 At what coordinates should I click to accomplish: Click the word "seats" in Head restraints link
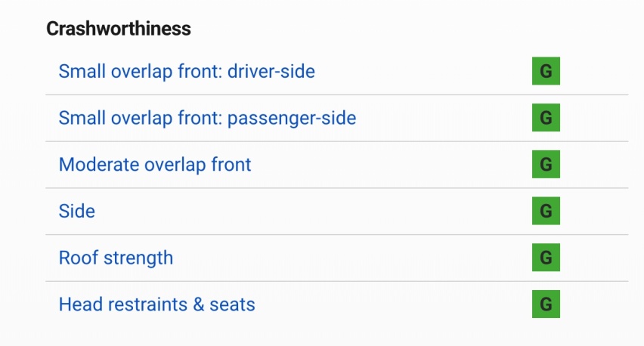pyautogui.click(x=233, y=305)
